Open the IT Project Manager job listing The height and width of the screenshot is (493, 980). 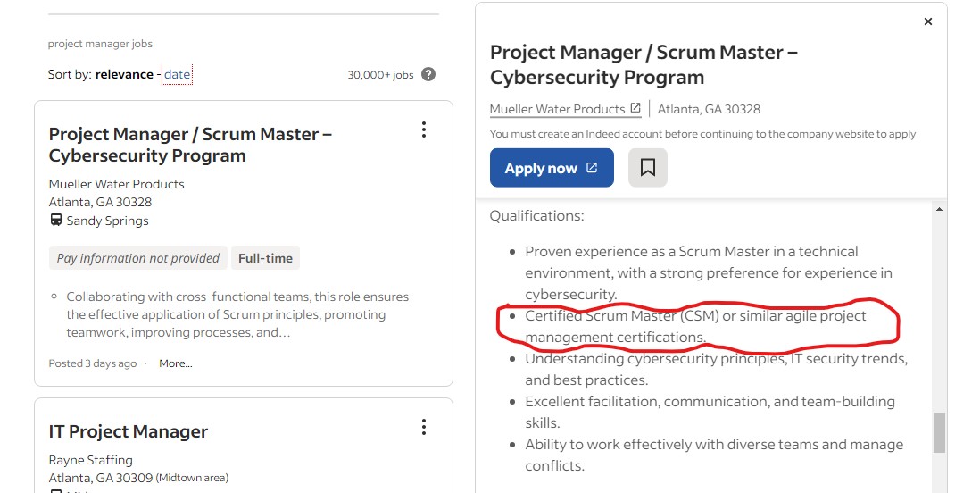[129, 431]
